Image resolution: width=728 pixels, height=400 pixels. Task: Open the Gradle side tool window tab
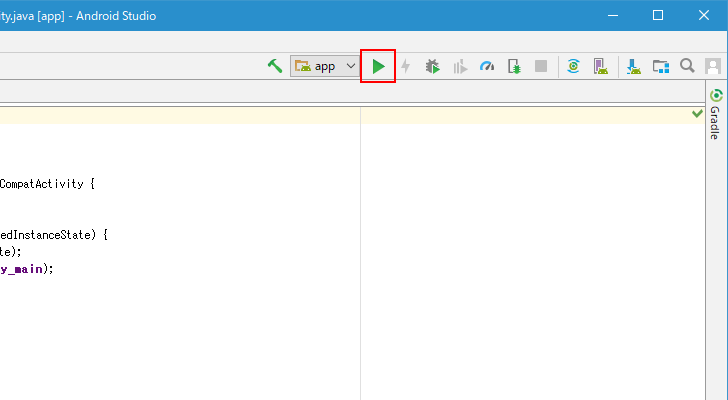(x=715, y=114)
